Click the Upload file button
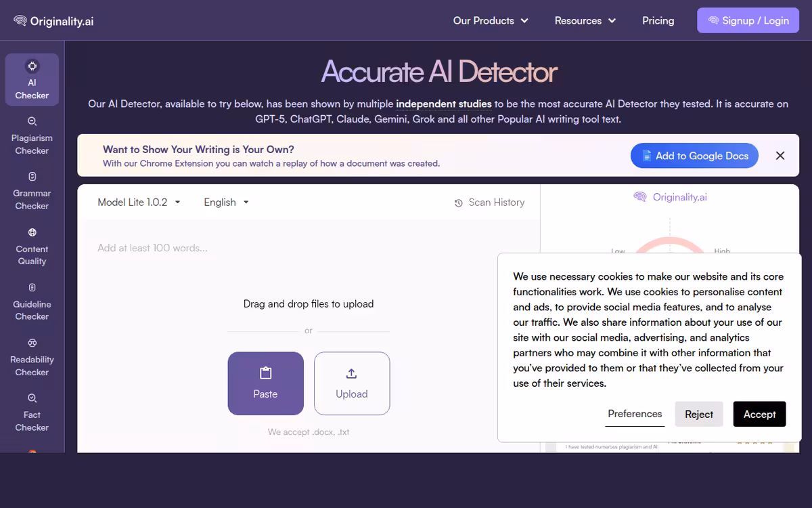The width and height of the screenshot is (812, 508). [352, 383]
